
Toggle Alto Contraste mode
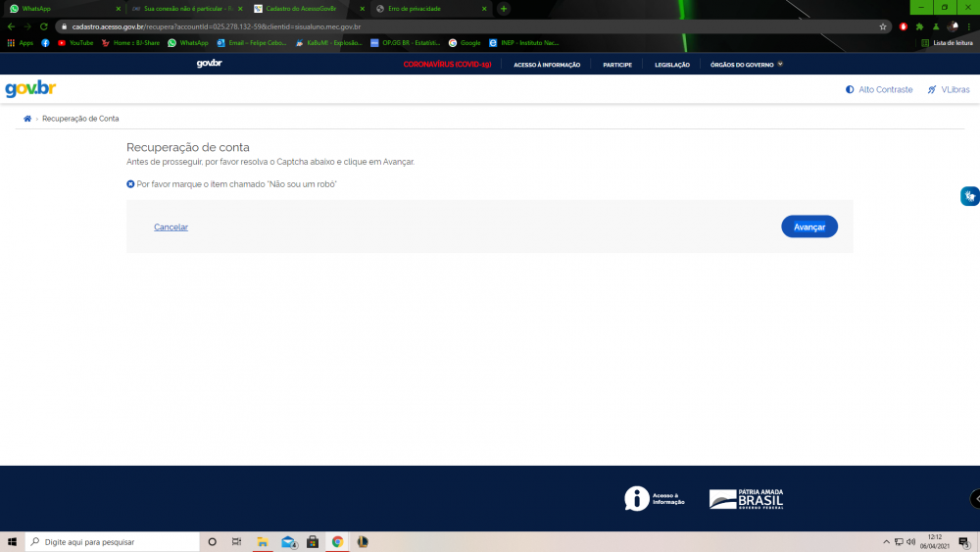click(x=879, y=90)
